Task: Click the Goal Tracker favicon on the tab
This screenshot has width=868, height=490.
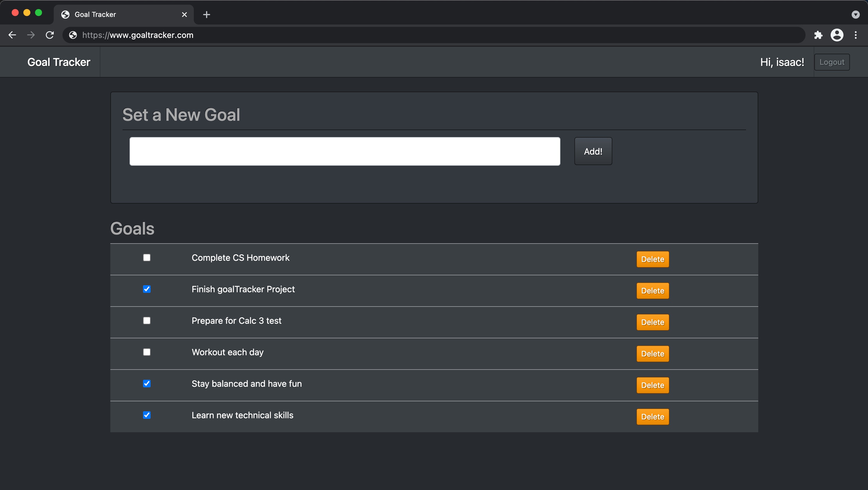Action: 65,14
